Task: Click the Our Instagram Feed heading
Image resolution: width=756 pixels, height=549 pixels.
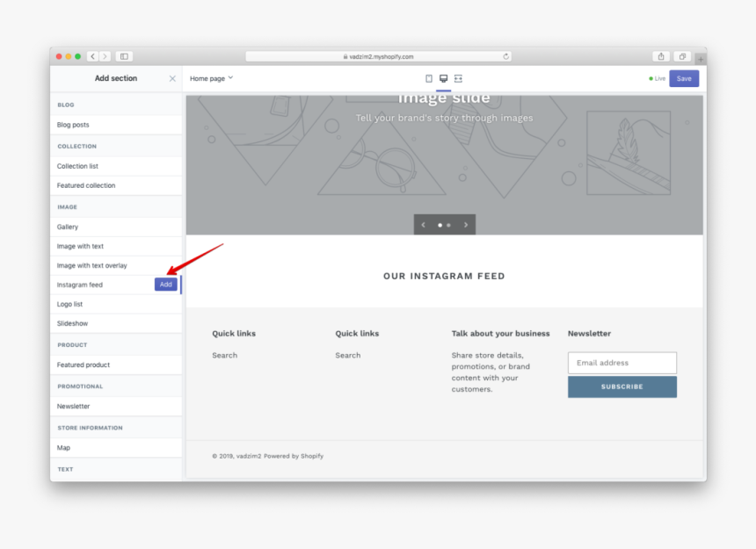Action: [444, 276]
